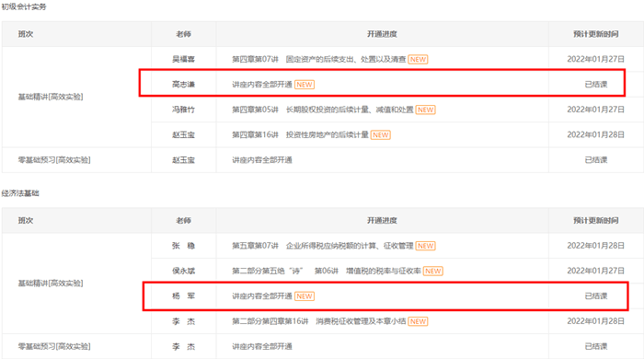Select teacher name 张稳

tap(184, 246)
